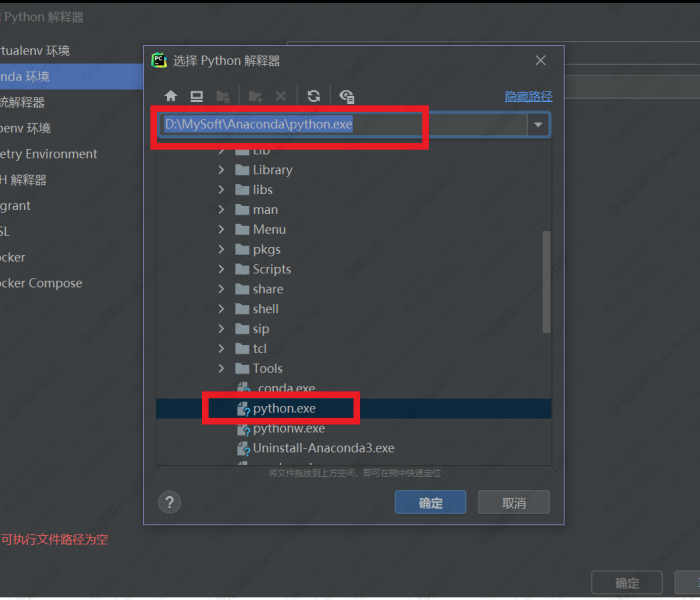Confirm selection with 确定 in the dialog

(x=430, y=503)
